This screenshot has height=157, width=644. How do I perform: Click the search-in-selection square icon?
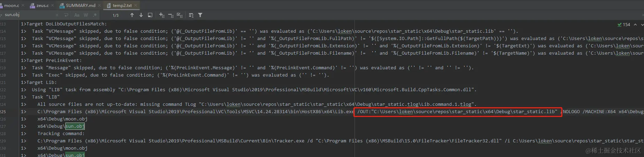(150, 15)
